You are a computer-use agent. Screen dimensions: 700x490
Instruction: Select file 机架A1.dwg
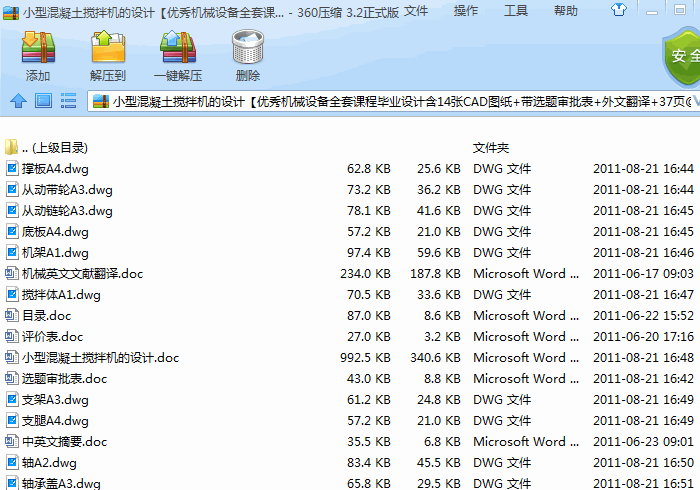[x=55, y=253]
